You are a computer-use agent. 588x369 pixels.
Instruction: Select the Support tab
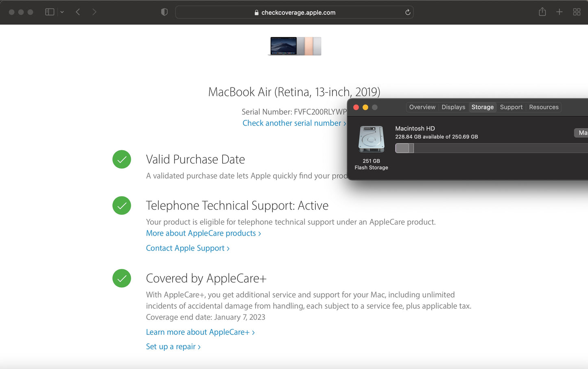[x=511, y=107]
